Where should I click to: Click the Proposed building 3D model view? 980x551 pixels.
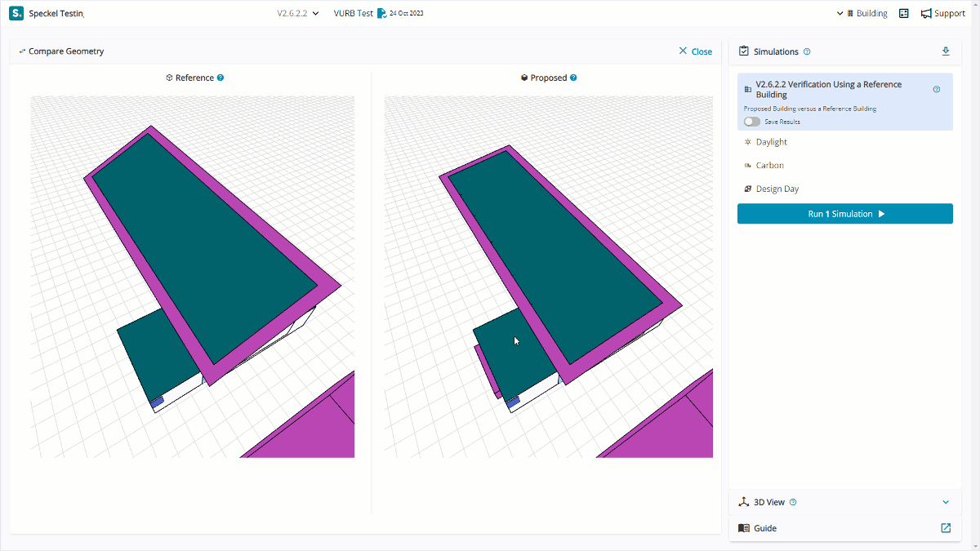(549, 277)
